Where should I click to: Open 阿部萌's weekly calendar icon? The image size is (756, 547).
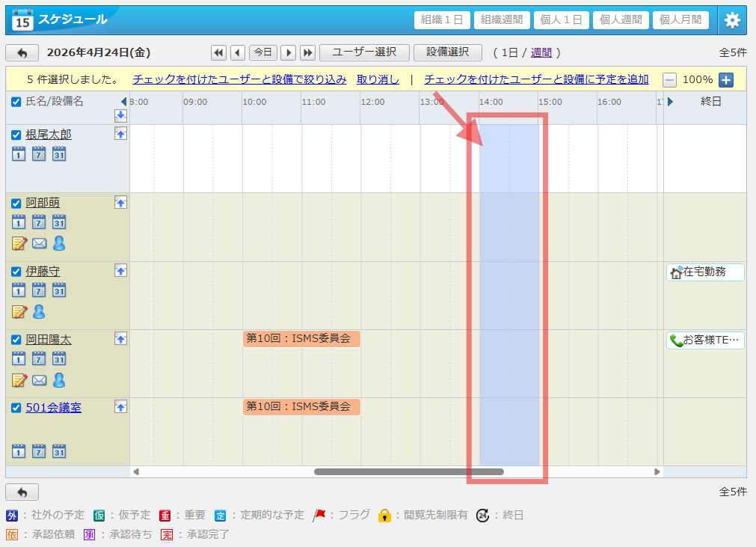pos(38,221)
